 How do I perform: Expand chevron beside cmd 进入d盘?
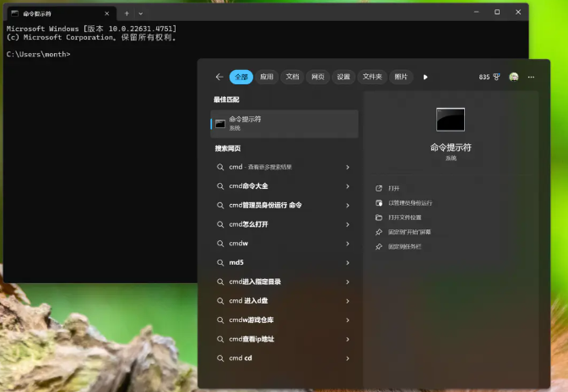click(348, 301)
